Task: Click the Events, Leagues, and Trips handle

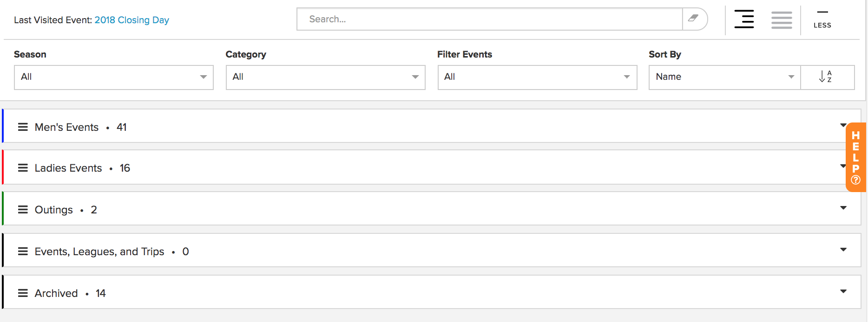Action: click(x=23, y=251)
